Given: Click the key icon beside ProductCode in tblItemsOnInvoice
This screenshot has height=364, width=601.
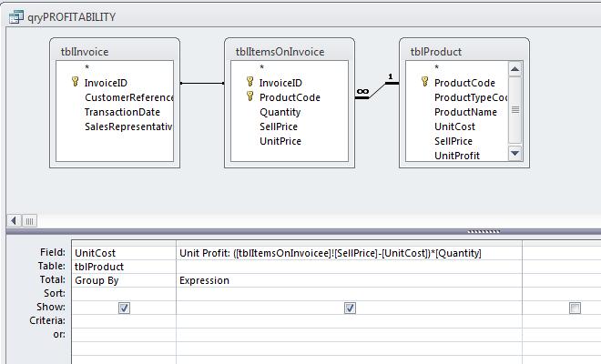Looking at the screenshot, I should click(x=250, y=96).
